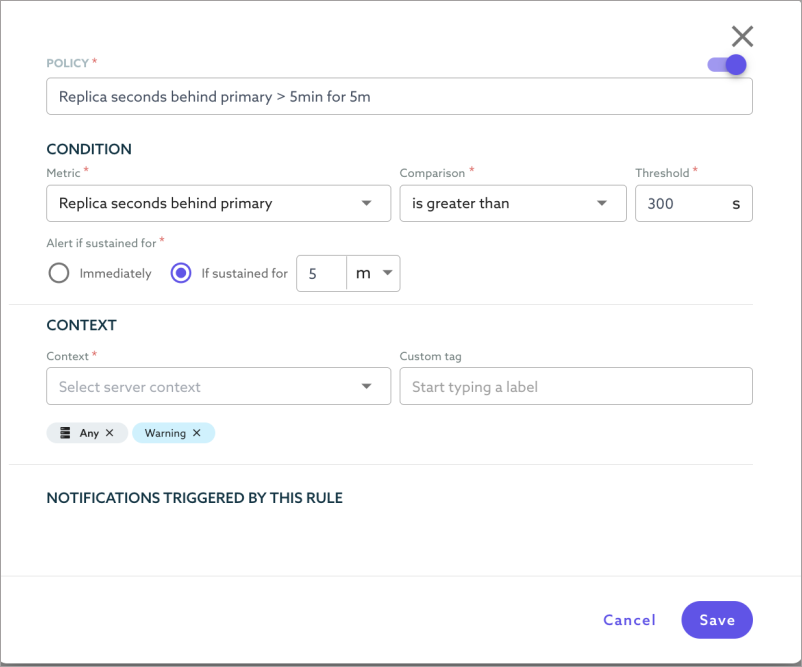Viewport: 802px width, 667px height.
Task: Click the server icon in Any chip
Action: [x=65, y=433]
